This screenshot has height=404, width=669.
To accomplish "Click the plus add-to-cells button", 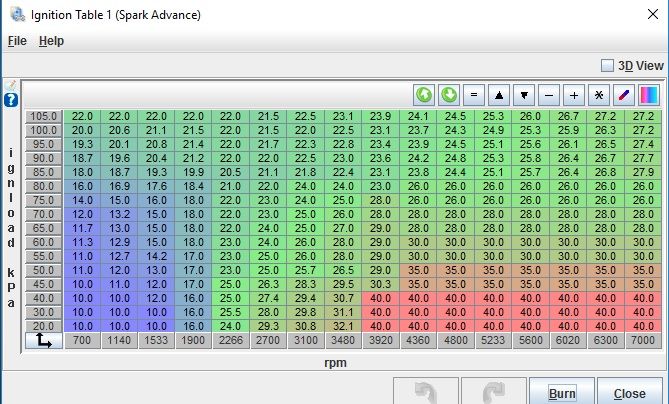I will coord(574,95).
